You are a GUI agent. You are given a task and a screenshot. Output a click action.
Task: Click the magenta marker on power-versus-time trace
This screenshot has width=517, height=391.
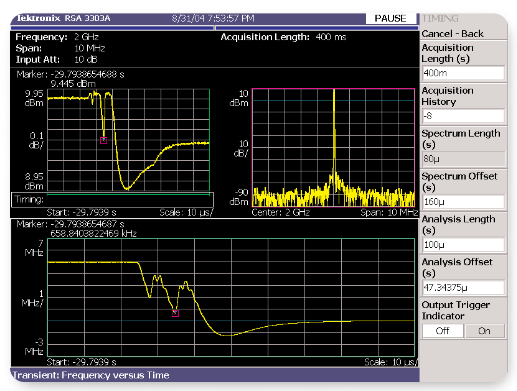pos(103,141)
